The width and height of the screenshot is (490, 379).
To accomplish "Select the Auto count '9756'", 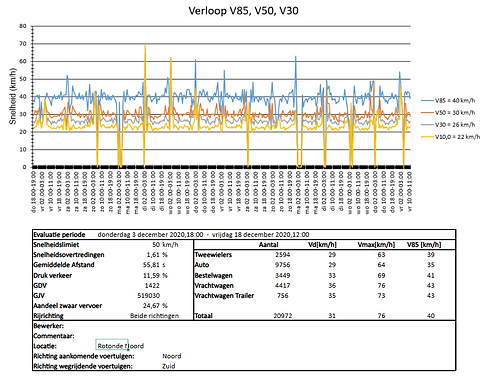I will pos(283,265).
